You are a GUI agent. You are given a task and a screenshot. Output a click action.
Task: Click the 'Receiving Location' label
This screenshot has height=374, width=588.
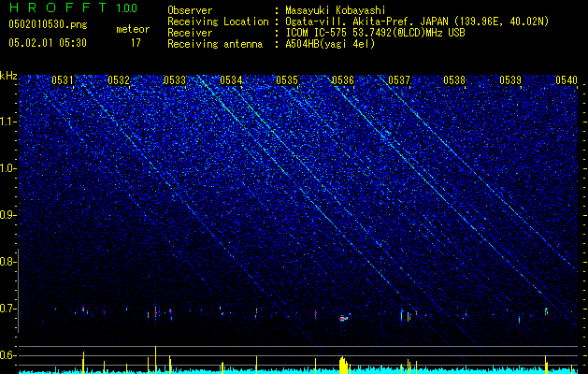click(218, 22)
